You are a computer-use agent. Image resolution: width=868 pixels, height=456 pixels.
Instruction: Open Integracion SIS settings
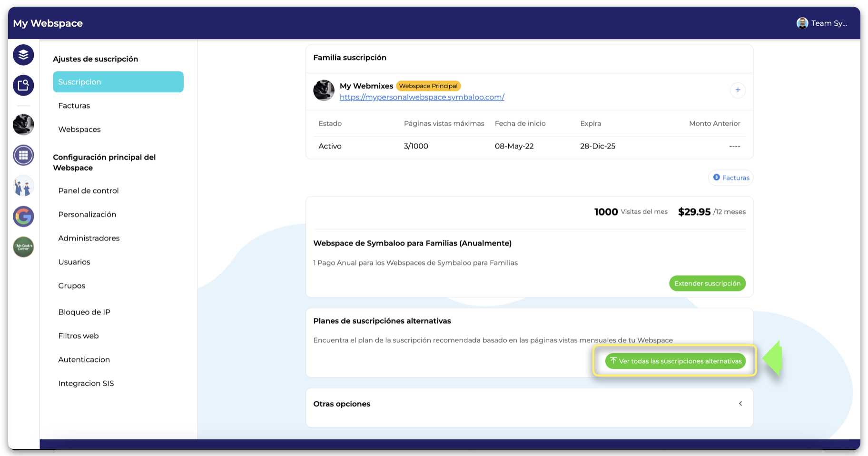[86, 384]
